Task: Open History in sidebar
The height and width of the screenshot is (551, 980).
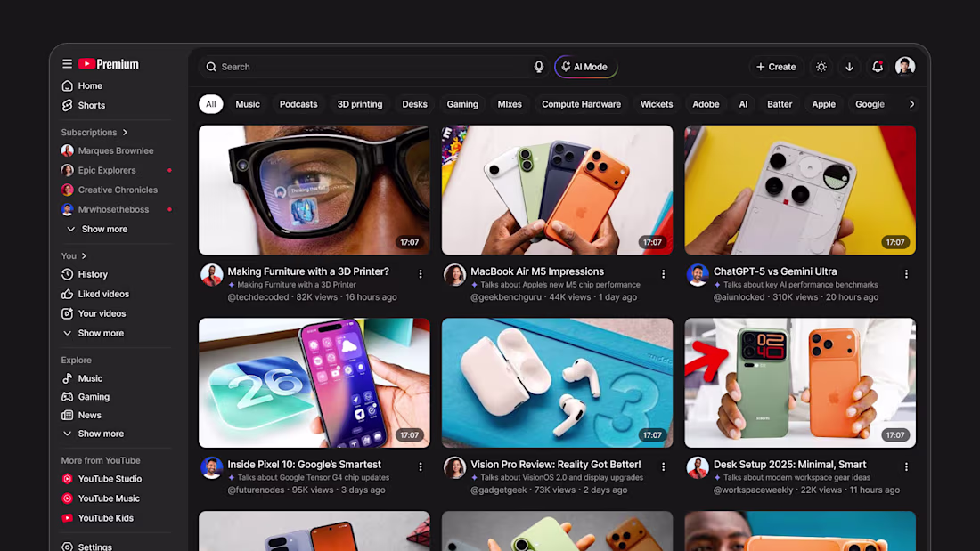Action: pos(85,274)
